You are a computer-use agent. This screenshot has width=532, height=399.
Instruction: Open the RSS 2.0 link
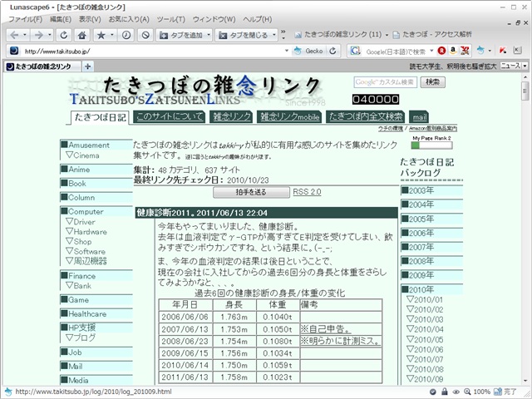coord(307,192)
